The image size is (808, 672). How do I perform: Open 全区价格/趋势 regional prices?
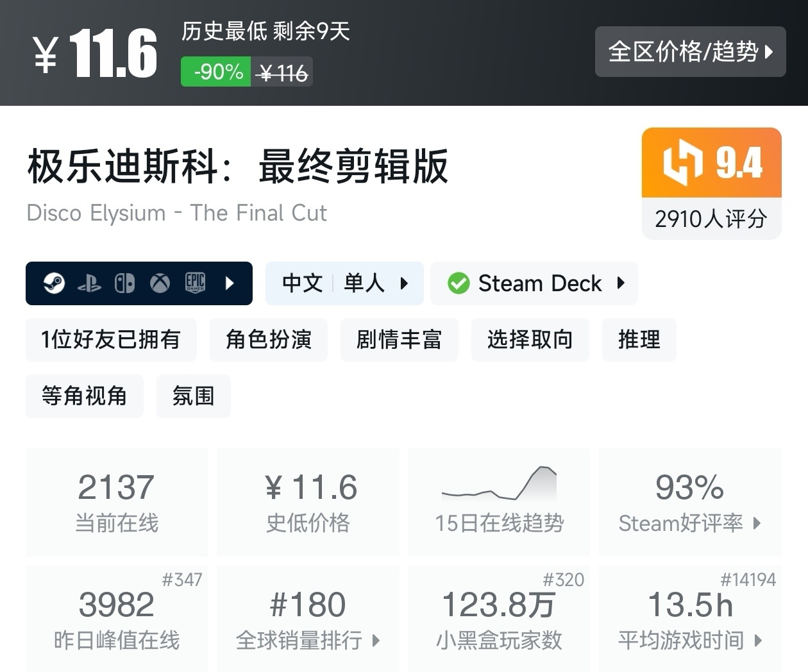[x=690, y=51]
